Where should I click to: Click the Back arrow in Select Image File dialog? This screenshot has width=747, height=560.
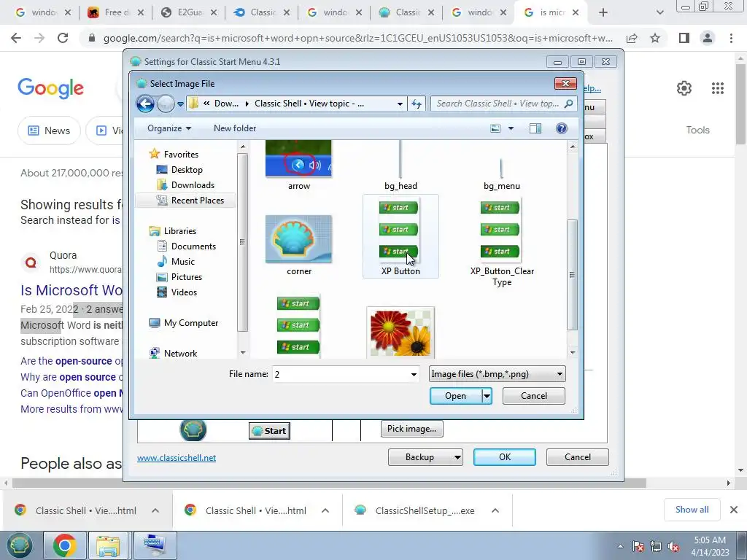[145, 104]
